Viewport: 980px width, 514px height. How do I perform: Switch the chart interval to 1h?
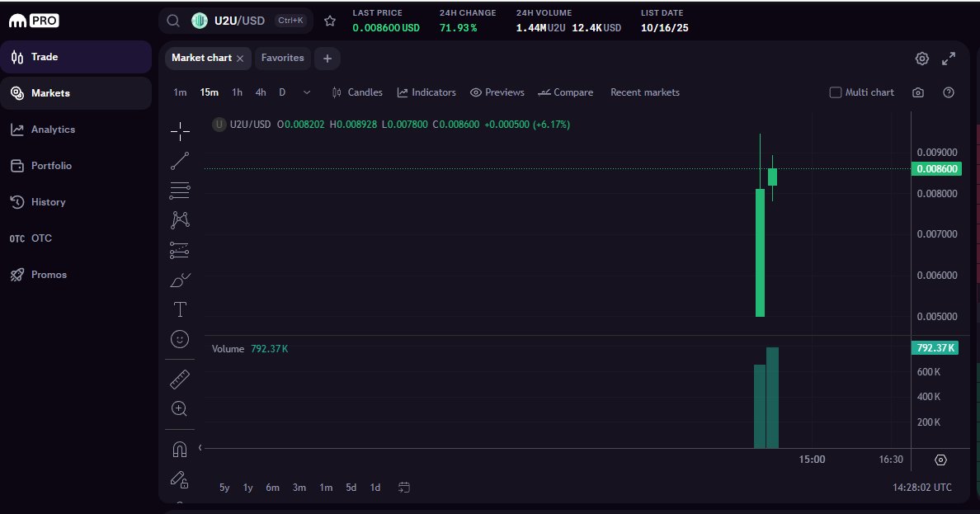click(x=237, y=92)
